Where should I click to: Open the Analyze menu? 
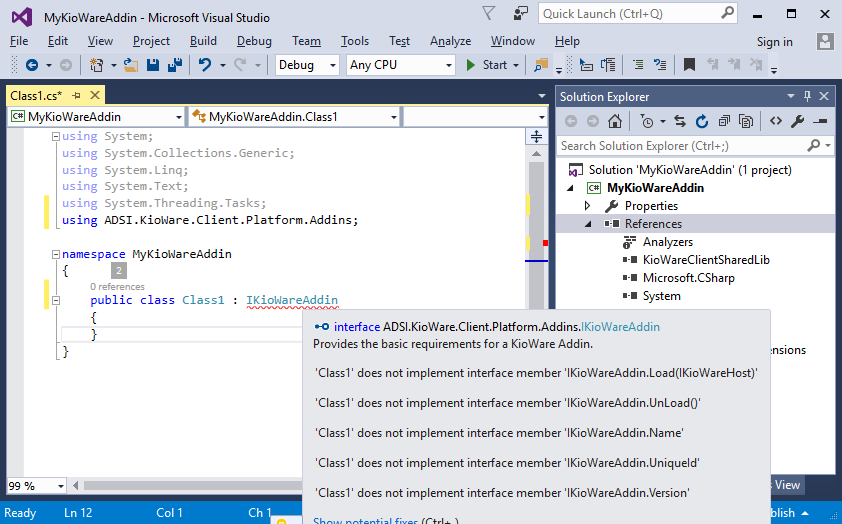(450, 41)
